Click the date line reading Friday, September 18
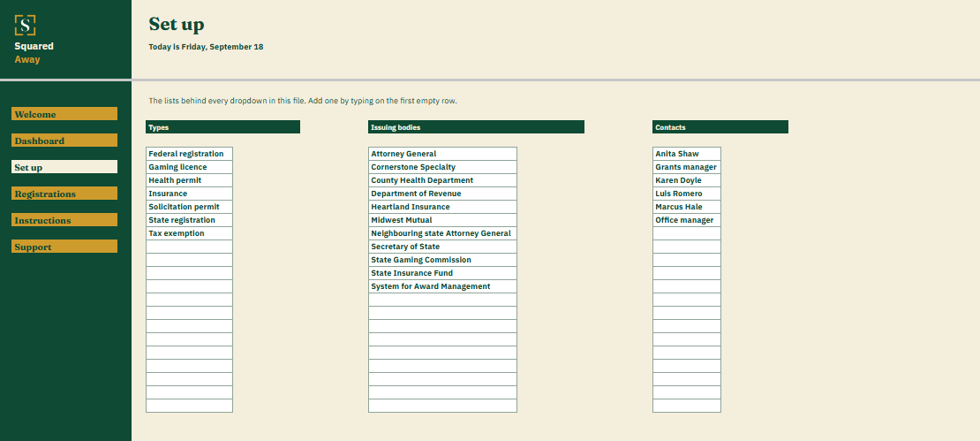The image size is (980, 441). coord(206,47)
